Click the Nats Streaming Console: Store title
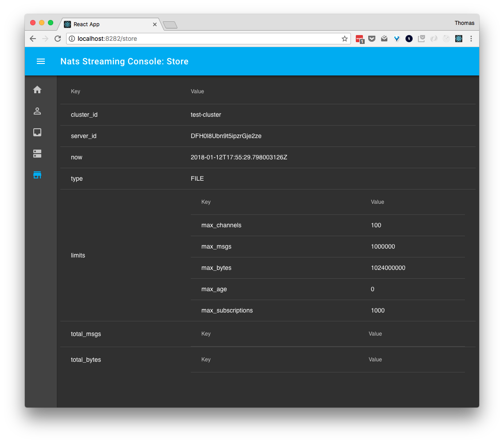This screenshot has width=504, height=443. coord(124,61)
